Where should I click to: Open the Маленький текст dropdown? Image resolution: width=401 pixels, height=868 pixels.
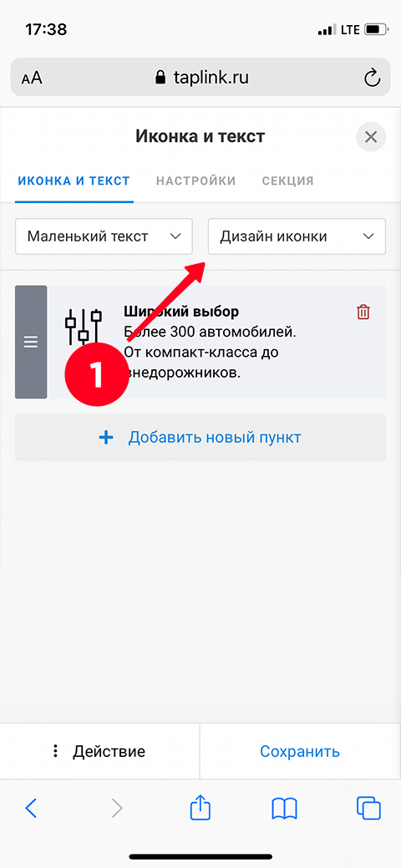point(104,236)
